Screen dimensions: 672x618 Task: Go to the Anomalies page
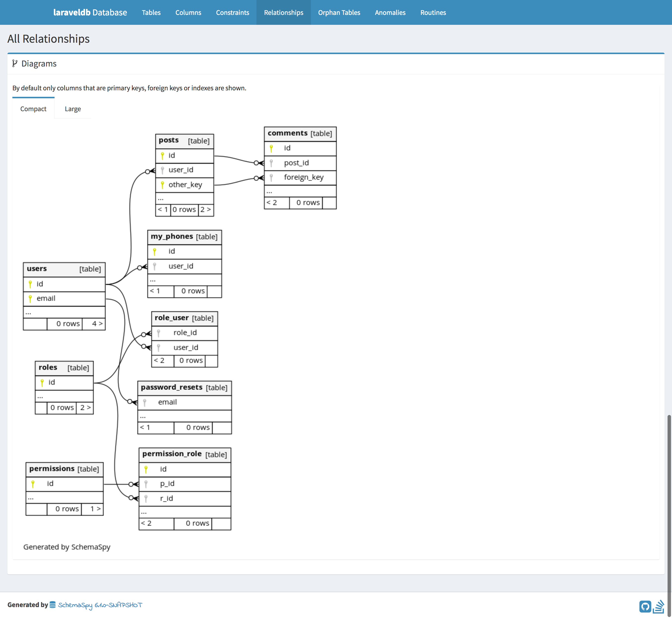[390, 12]
